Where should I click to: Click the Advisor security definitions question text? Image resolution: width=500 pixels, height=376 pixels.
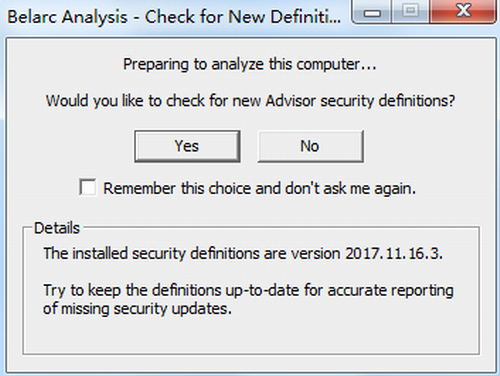click(250, 101)
